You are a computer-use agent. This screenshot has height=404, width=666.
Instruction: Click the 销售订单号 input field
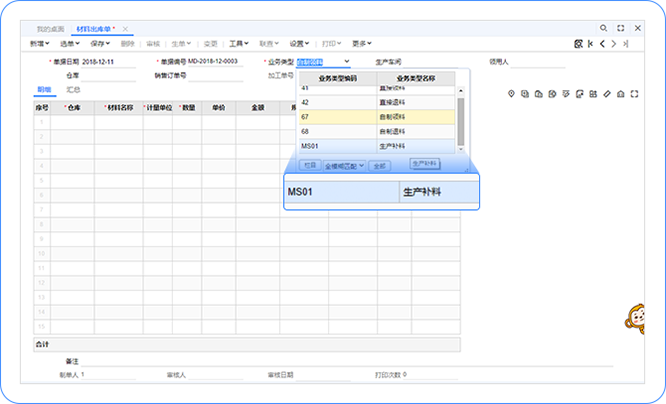coord(215,76)
